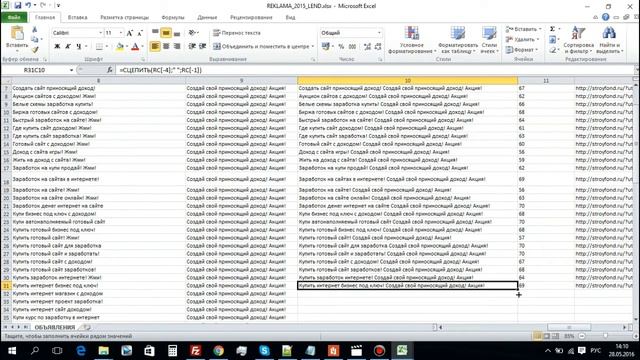Align cell content to top

(155, 32)
